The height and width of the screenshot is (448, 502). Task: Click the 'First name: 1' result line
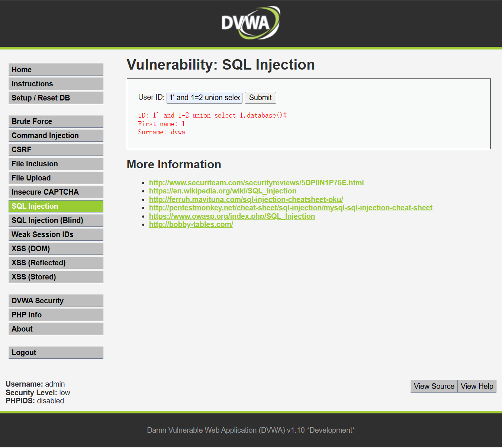tap(162, 124)
